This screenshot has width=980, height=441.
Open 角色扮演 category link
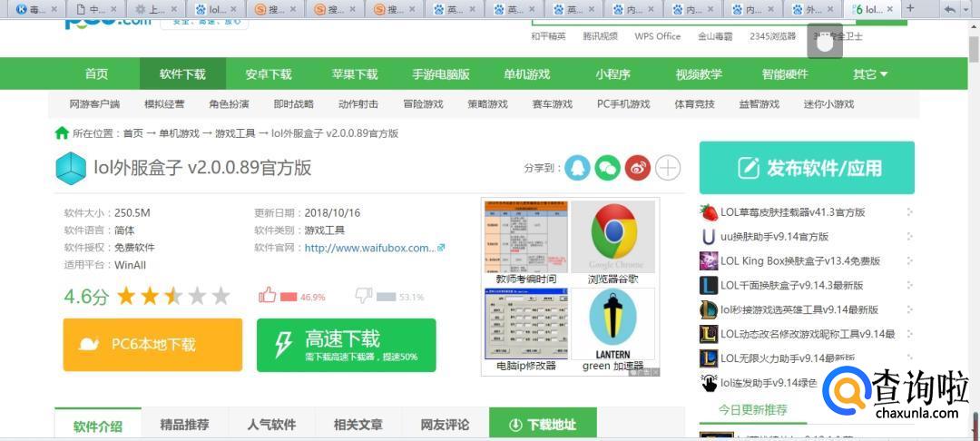pos(230,104)
